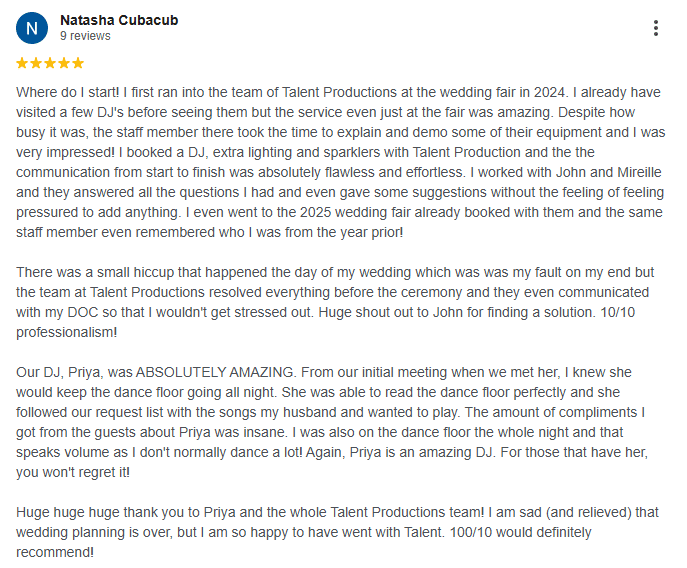The height and width of the screenshot is (568, 687).
Task: Click the second rating star
Action: click(37, 63)
